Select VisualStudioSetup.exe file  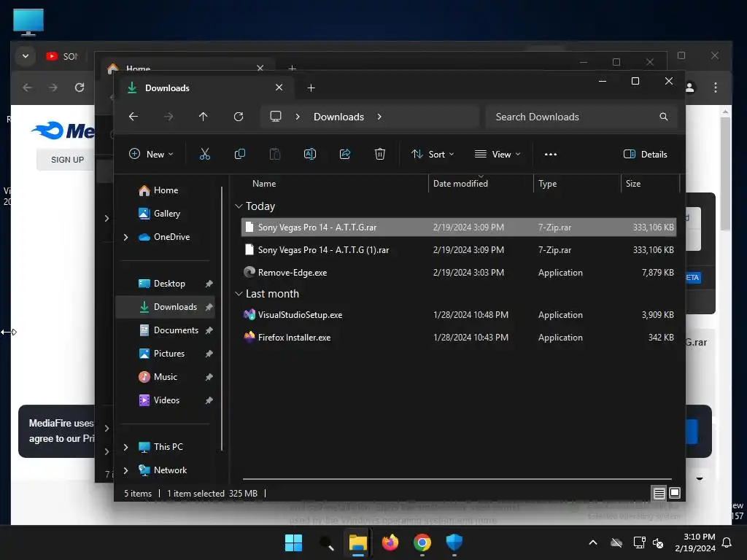pyautogui.click(x=459, y=315)
